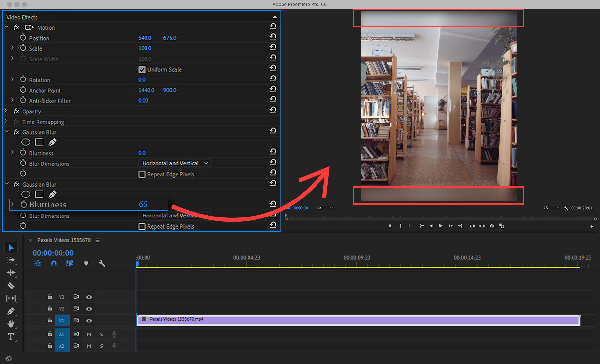The width and height of the screenshot is (600, 364).
Task: Enable Repeat Edge Pixels on first Gaussian Blur
Action: tap(142, 174)
